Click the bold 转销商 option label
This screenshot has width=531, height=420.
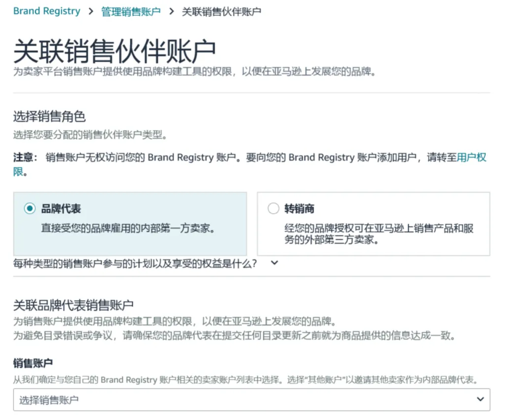pos(299,209)
